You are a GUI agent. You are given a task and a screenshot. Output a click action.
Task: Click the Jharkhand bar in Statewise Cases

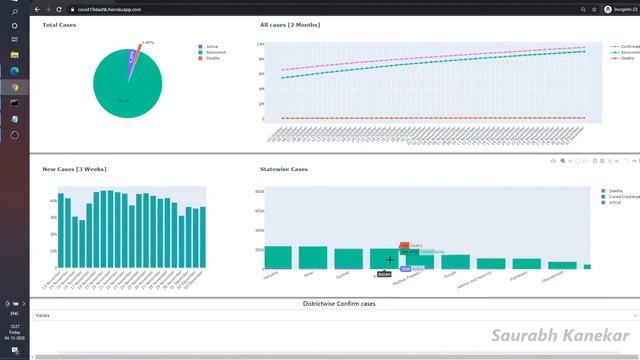(527, 264)
